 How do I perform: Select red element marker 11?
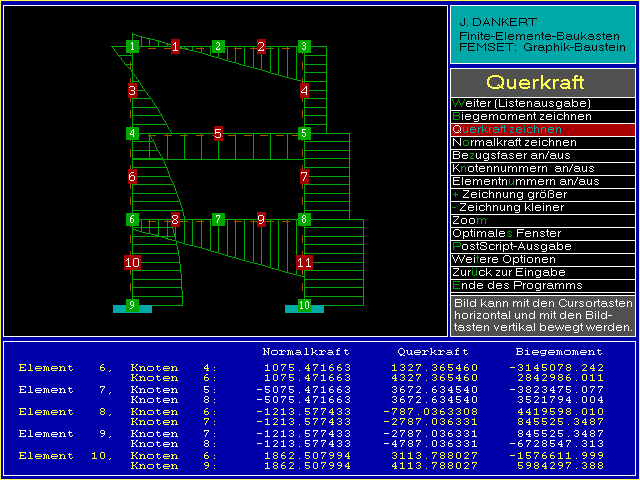pos(304,262)
